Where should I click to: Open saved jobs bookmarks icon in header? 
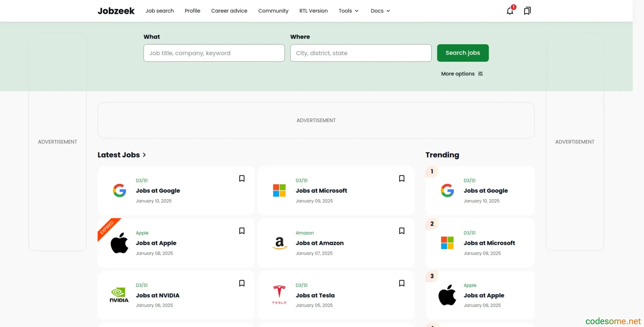pyautogui.click(x=527, y=11)
